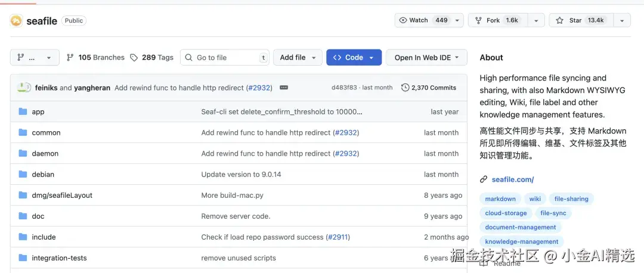Click the last year timestamp for app
Image resolution: width=644 pixels, height=273 pixels.
(444, 111)
